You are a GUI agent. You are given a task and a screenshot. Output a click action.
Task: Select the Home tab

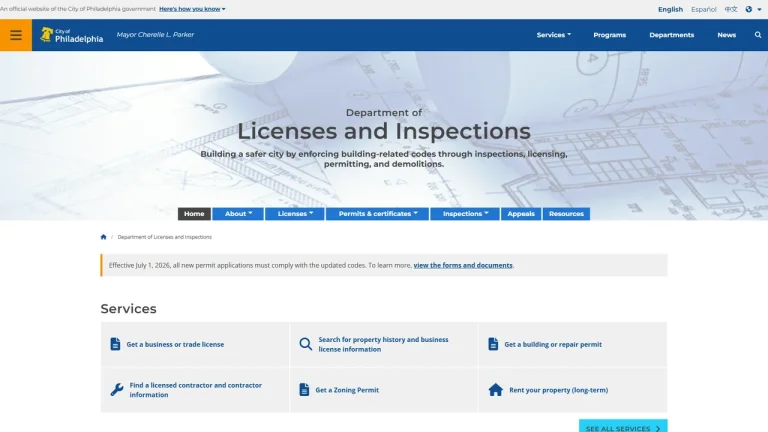194,214
